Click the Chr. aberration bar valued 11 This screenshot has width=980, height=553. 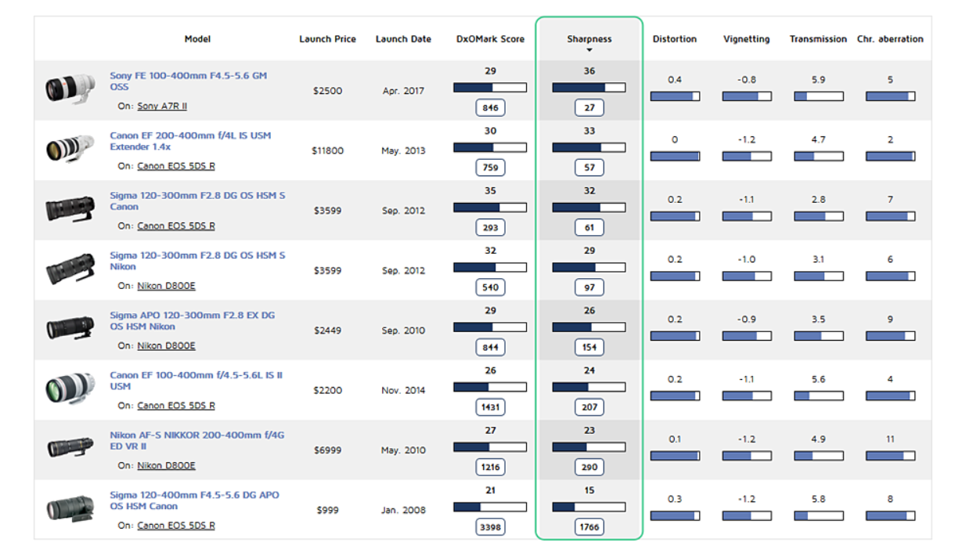pos(890,456)
